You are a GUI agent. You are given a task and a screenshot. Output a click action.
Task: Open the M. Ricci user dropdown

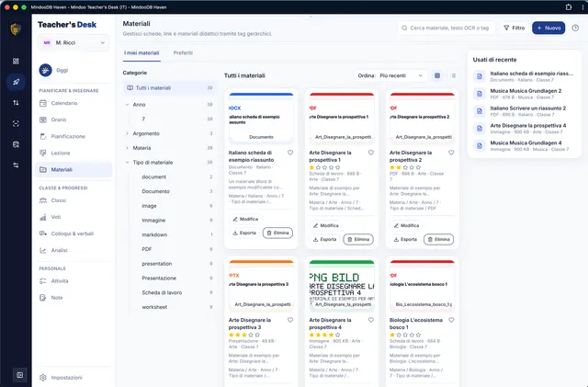coord(73,43)
